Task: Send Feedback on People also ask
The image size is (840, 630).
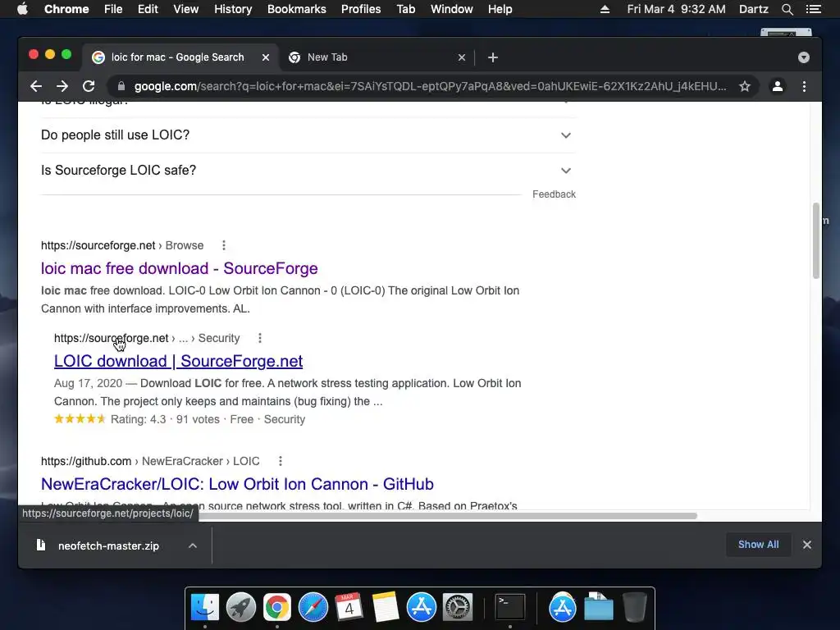Action: tap(554, 194)
